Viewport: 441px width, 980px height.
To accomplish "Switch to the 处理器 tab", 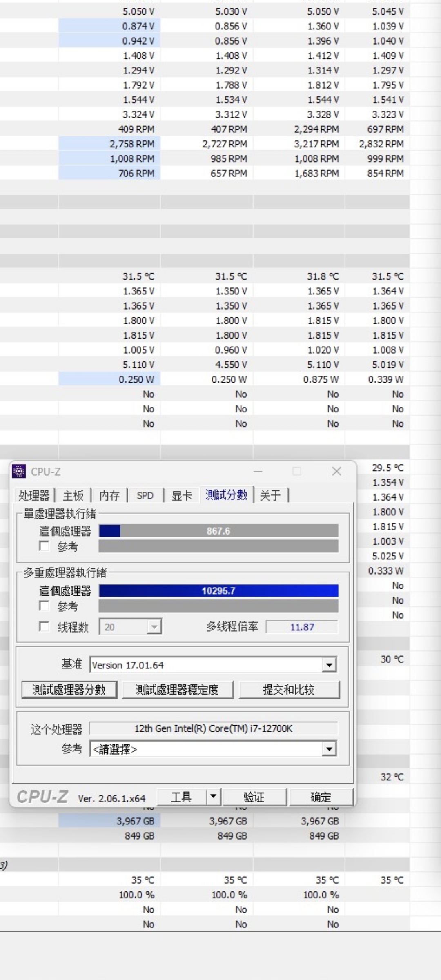I will coord(34,495).
